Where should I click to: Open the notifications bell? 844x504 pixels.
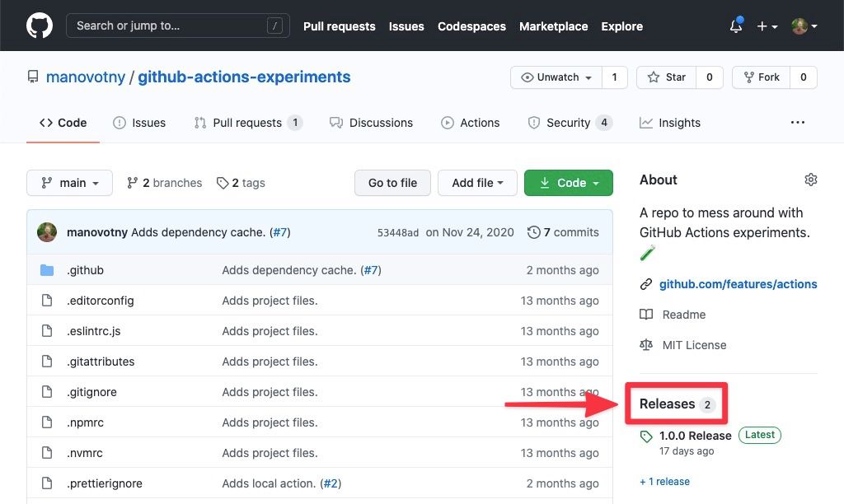pos(735,26)
